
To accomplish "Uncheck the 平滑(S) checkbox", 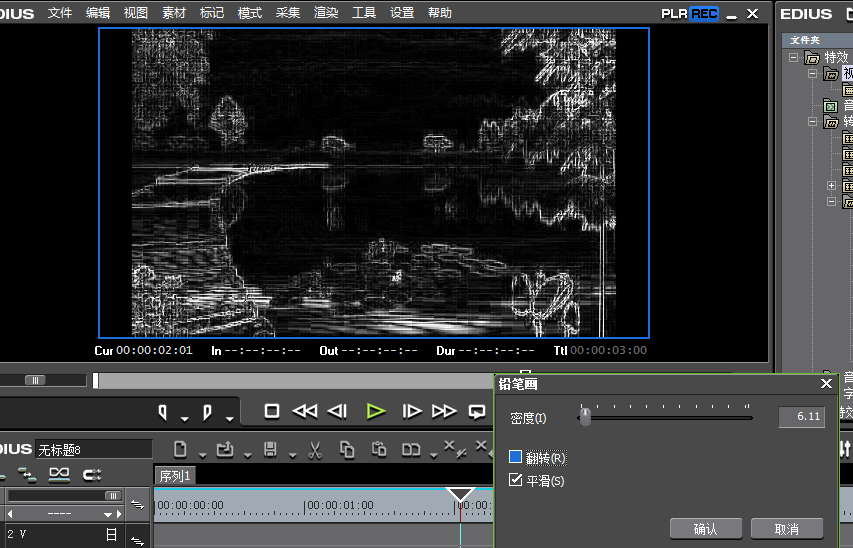I will [515, 479].
